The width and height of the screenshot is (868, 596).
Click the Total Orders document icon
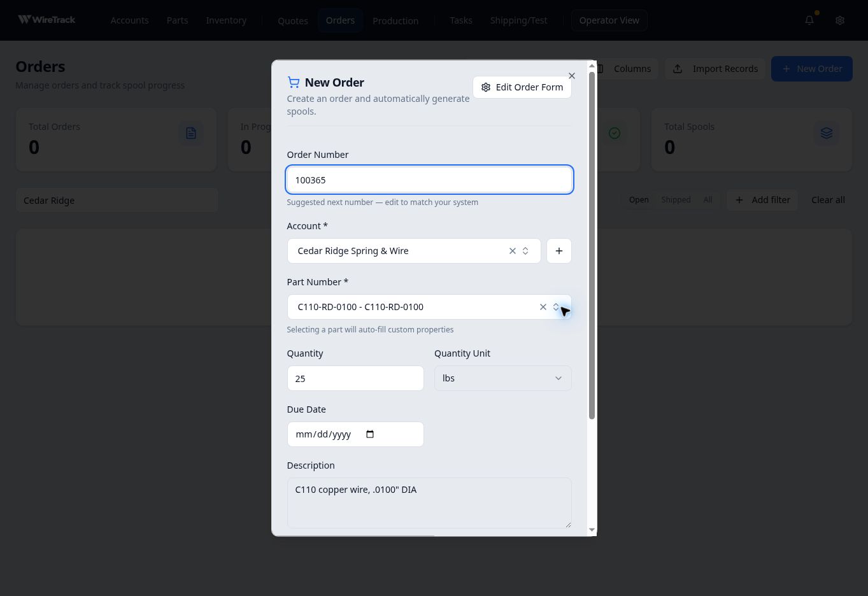(x=191, y=133)
